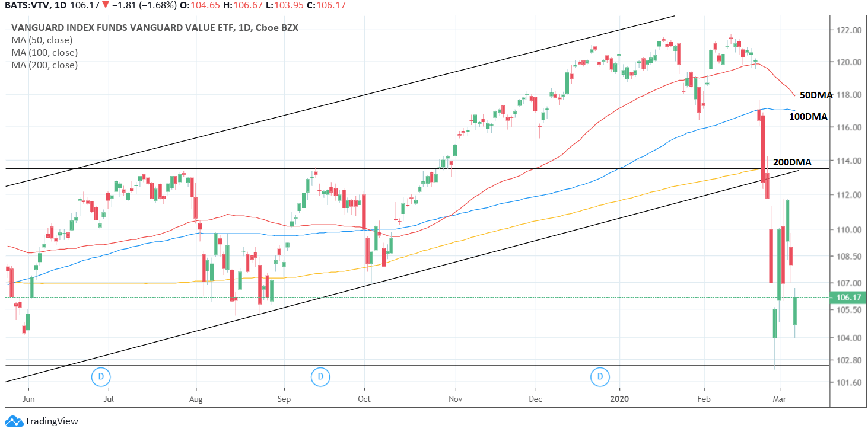Click the Oct label on time axis

[364, 399]
